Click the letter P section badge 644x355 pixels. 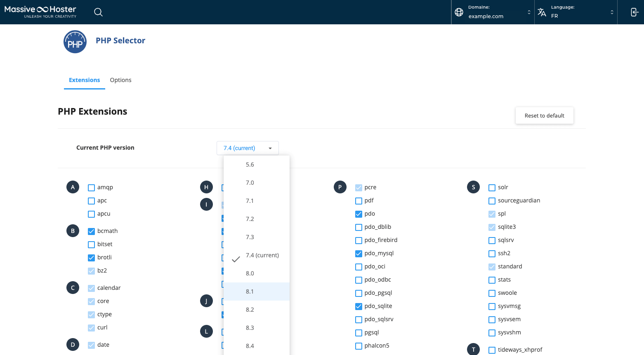pyautogui.click(x=340, y=187)
